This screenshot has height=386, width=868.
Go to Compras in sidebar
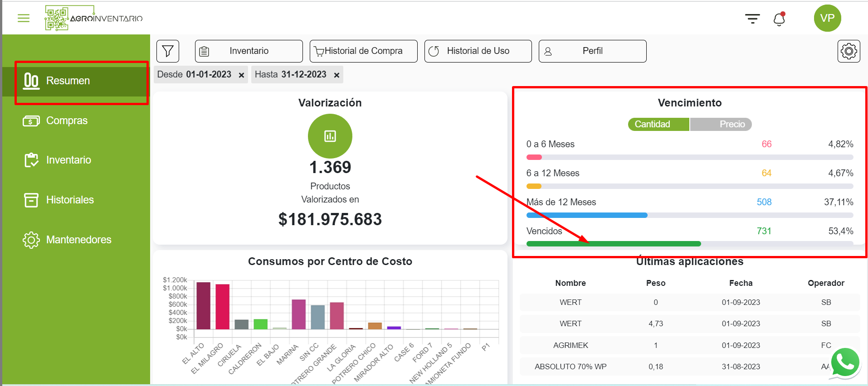(x=67, y=121)
